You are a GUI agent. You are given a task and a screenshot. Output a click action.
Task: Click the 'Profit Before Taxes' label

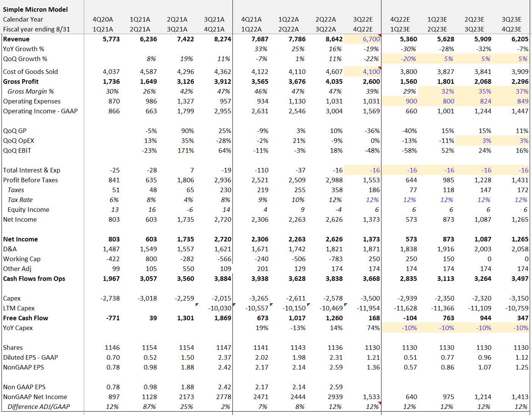point(30,180)
